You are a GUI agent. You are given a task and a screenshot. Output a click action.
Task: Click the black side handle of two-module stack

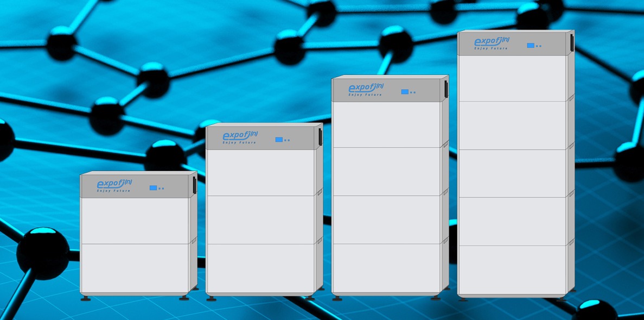click(x=195, y=185)
